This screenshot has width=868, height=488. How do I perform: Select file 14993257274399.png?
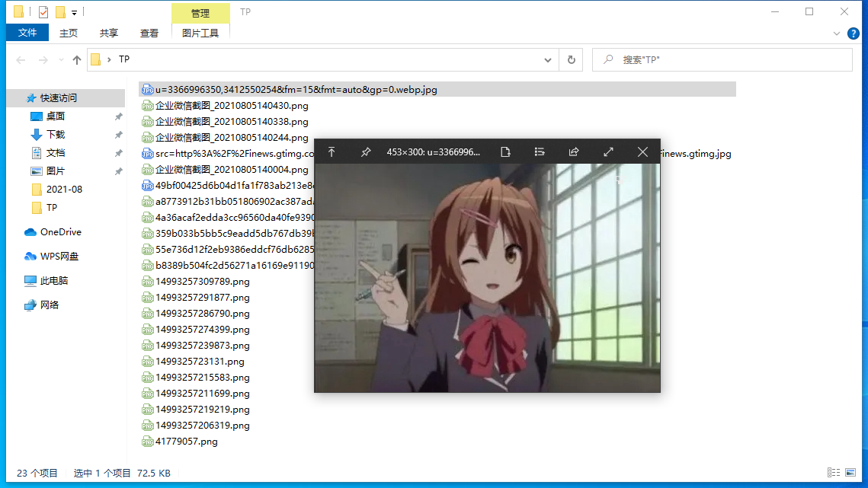pos(202,330)
